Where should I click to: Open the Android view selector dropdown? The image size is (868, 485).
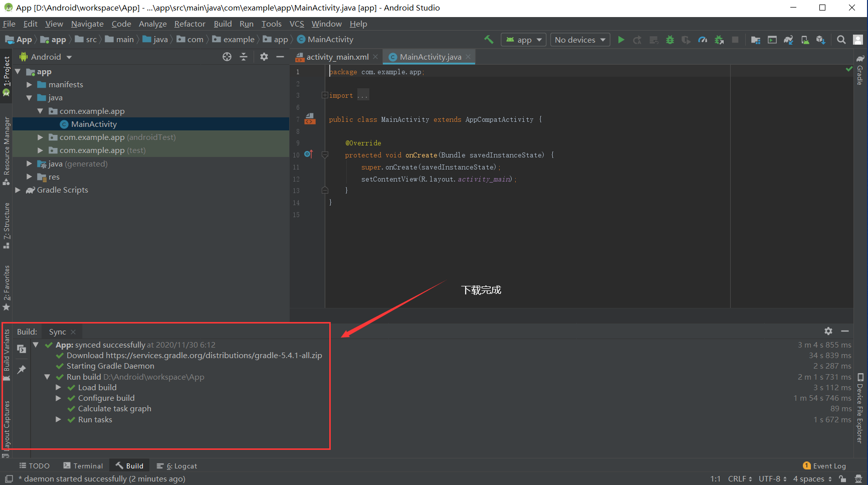46,57
